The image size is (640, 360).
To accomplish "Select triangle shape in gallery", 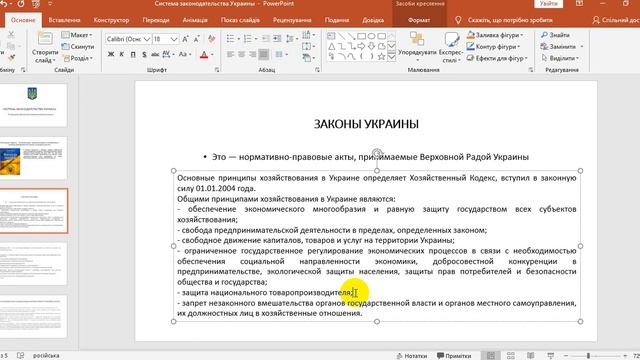I will [331, 47].
